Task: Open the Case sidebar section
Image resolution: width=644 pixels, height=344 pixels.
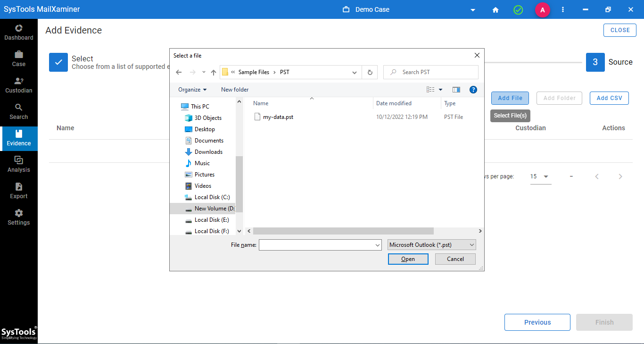Action: 19,59
